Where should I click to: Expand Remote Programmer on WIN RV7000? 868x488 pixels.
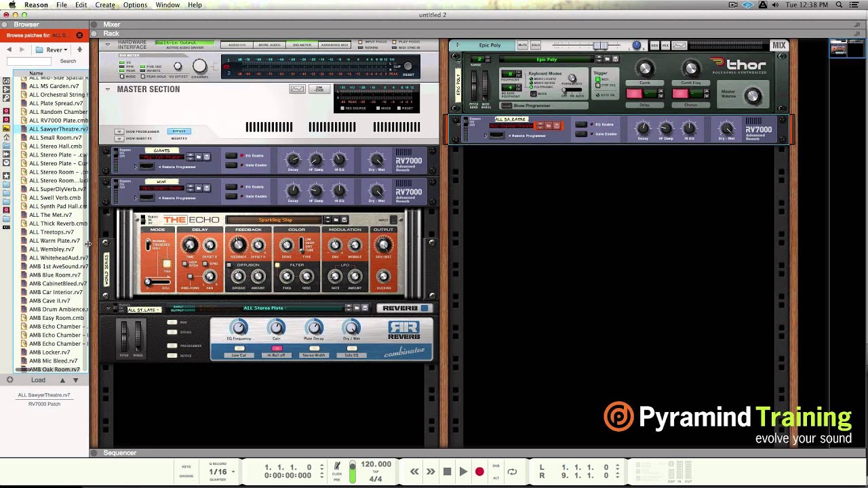coord(136,198)
